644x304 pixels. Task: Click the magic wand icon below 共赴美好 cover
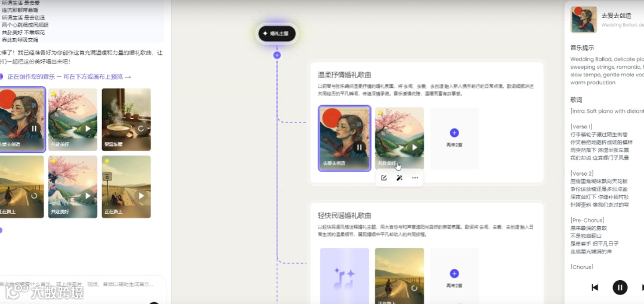coord(399,178)
